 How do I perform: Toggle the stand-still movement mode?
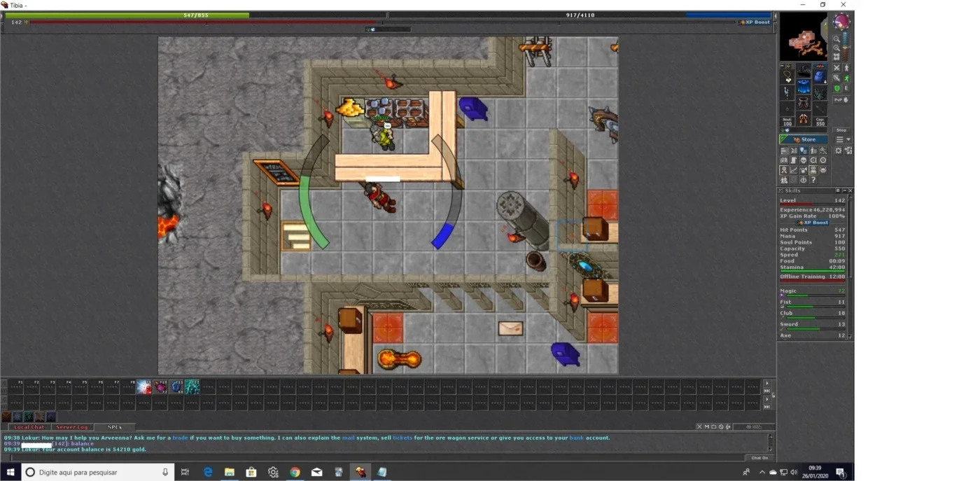point(846,68)
